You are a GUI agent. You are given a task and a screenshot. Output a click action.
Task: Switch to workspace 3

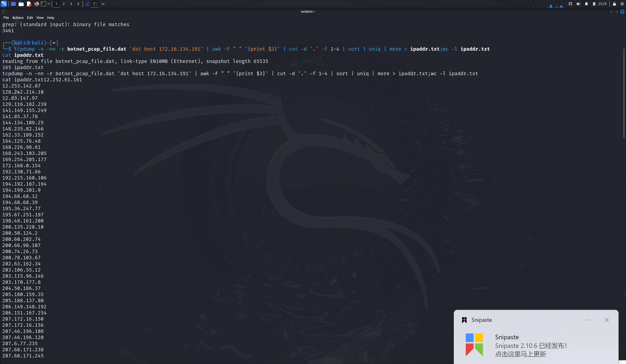(71, 4)
